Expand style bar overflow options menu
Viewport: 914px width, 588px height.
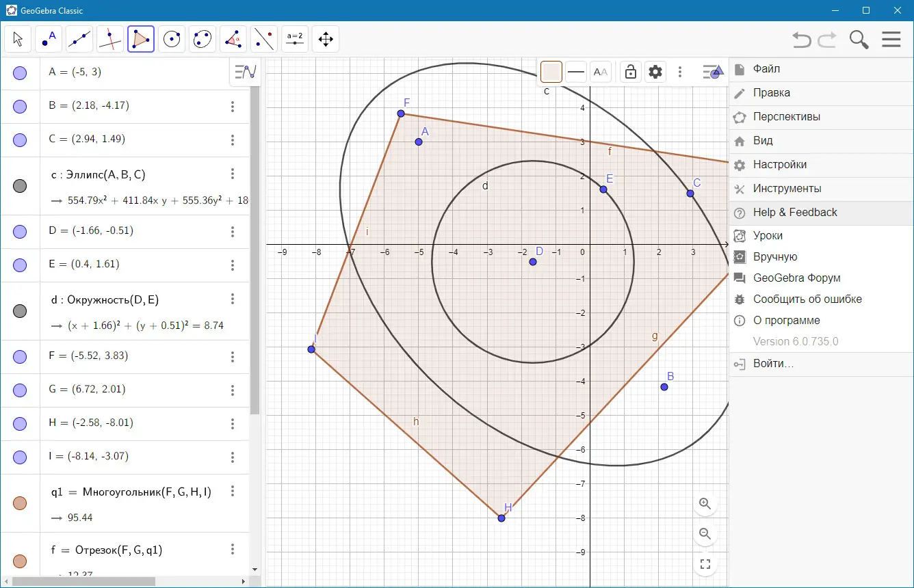click(x=679, y=72)
